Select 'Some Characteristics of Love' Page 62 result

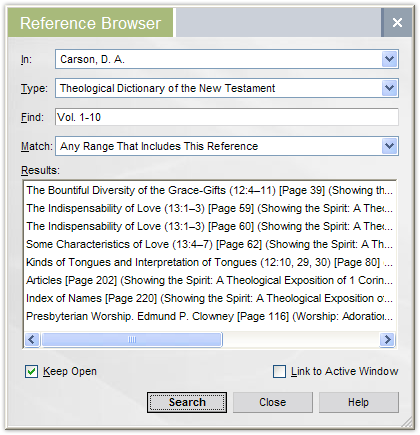pyautogui.click(x=209, y=244)
